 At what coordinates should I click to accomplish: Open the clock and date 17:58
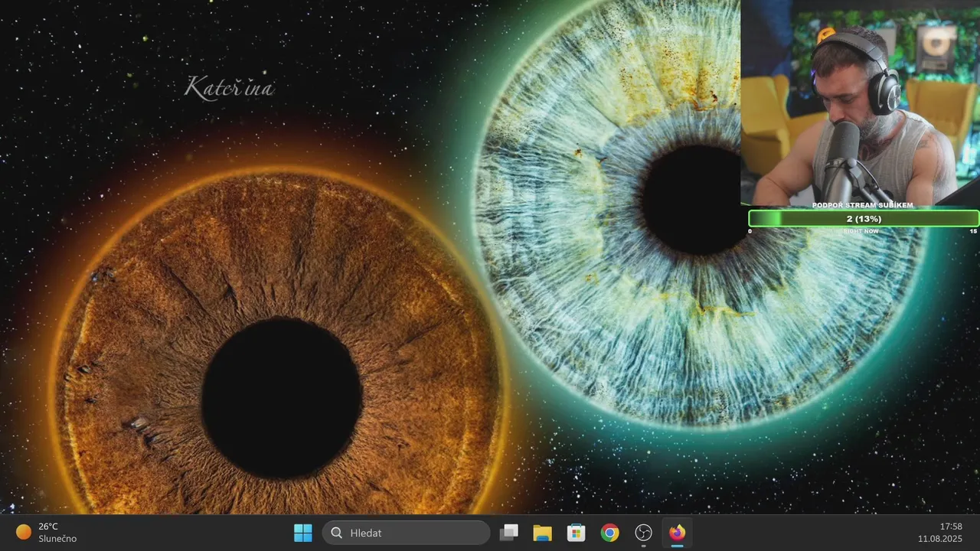pyautogui.click(x=940, y=533)
